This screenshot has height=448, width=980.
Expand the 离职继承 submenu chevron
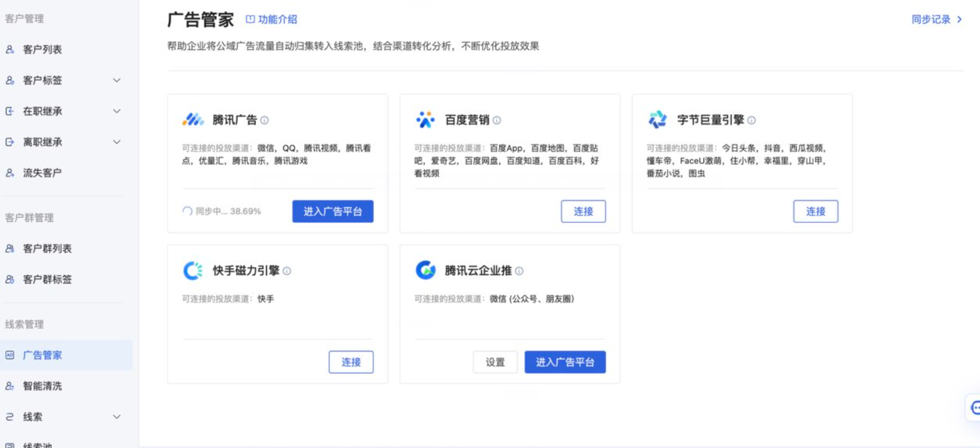[x=117, y=142]
